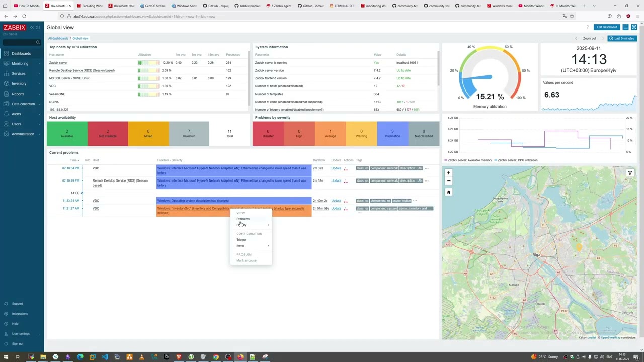The image size is (644, 362).
Task: Open the Dashboards section icon in the sidebar
Action: [7, 53]
